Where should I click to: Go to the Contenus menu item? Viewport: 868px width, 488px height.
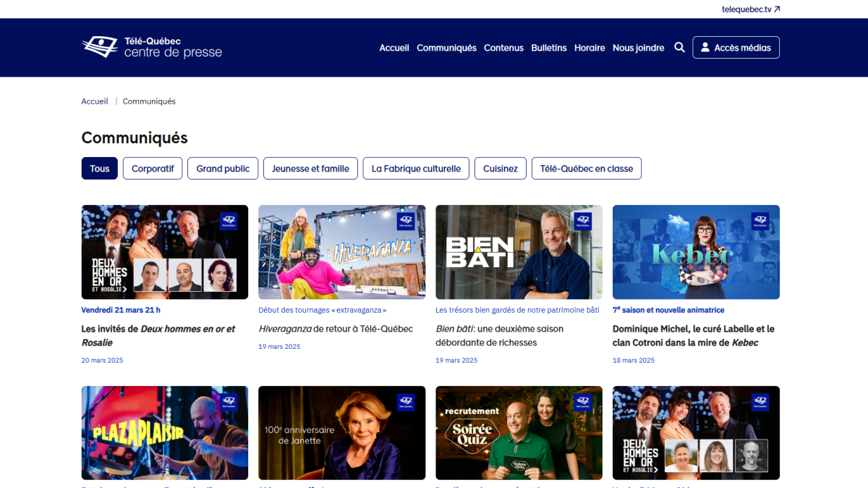503,48
